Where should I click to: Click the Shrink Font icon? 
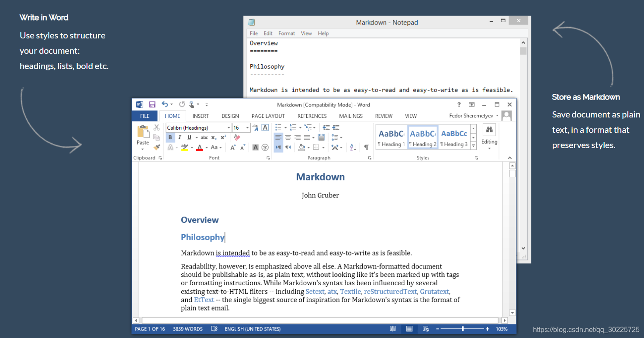(242, 148)
